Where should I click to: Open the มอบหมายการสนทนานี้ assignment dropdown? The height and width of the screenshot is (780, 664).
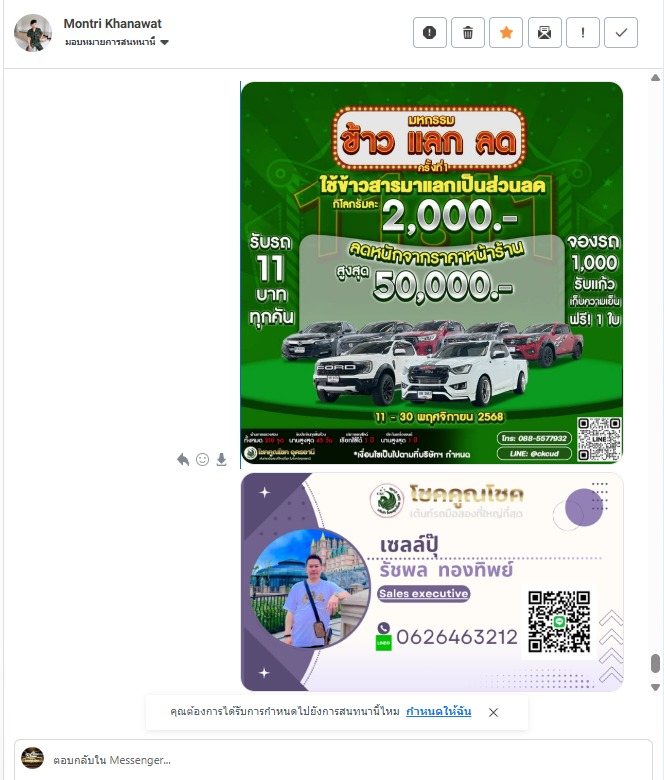click(117, 42)
